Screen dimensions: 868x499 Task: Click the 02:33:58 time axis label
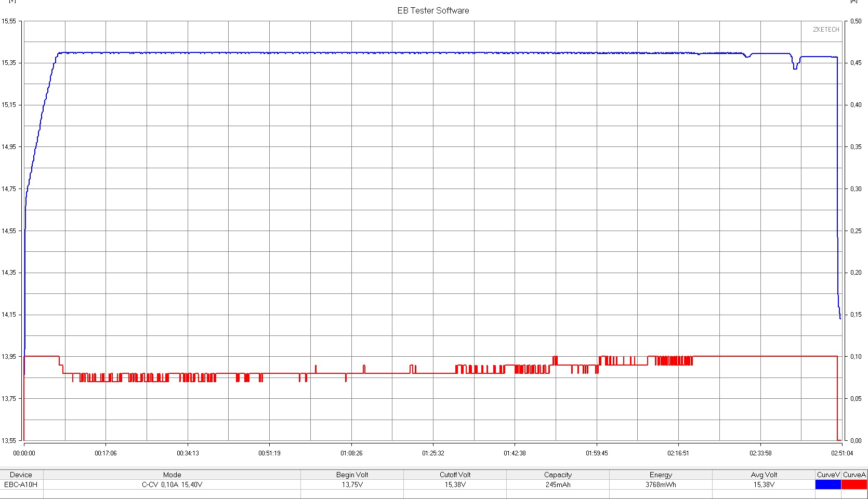click(760, 453)
